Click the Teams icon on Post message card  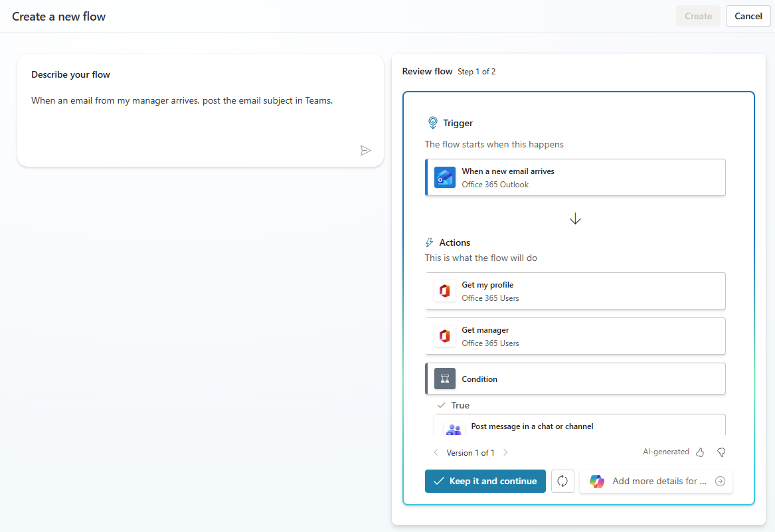(x=453, y=429)
